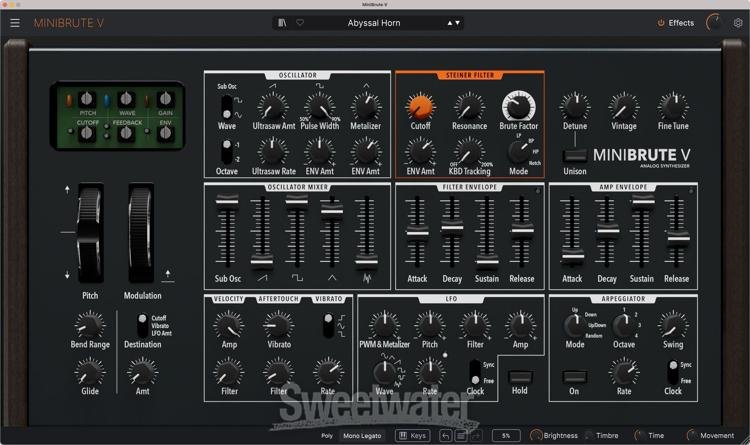Toggle the Modulation Destination switch
The image size is (750, 445).
[x=142, y=325]
